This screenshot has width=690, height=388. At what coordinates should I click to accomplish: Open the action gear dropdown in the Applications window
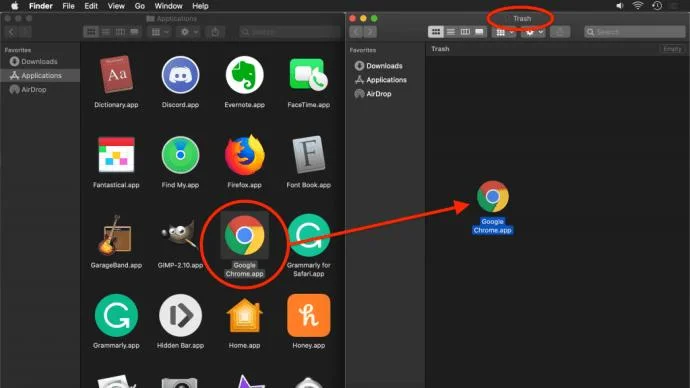point(189,32)
